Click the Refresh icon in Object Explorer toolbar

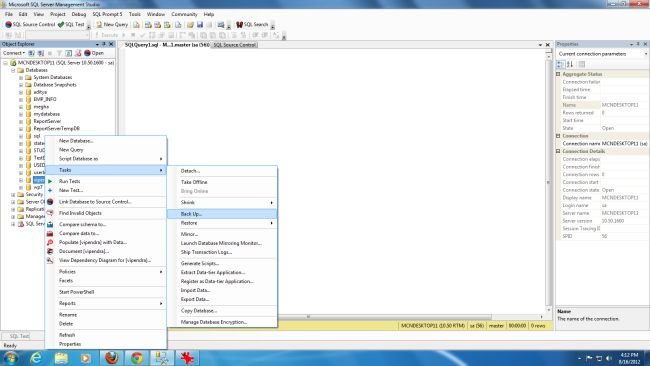68,53
